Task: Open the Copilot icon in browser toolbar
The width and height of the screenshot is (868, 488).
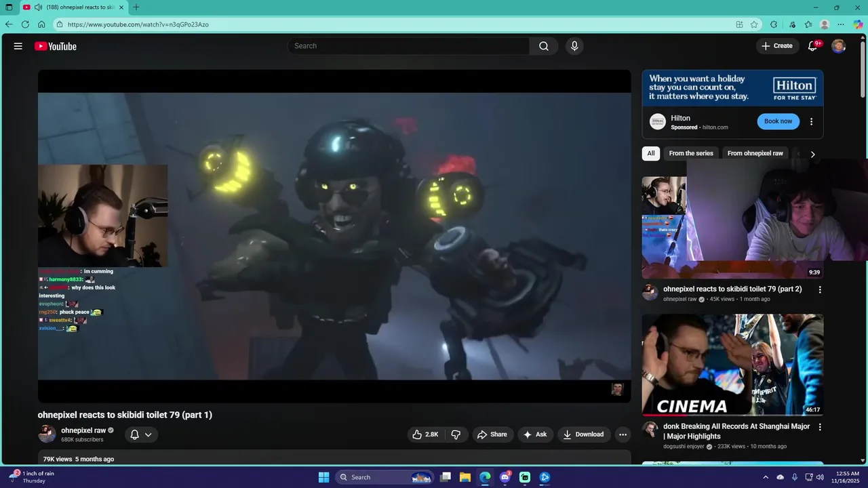Action: pyautogui.click(x=859, y=24)
